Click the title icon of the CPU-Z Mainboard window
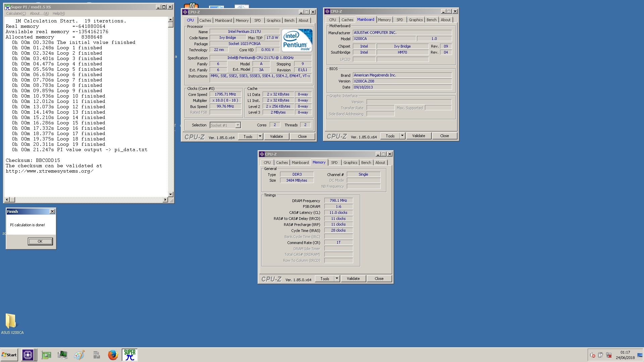This screenshot has height=362, width=644. tap(327, 11)
